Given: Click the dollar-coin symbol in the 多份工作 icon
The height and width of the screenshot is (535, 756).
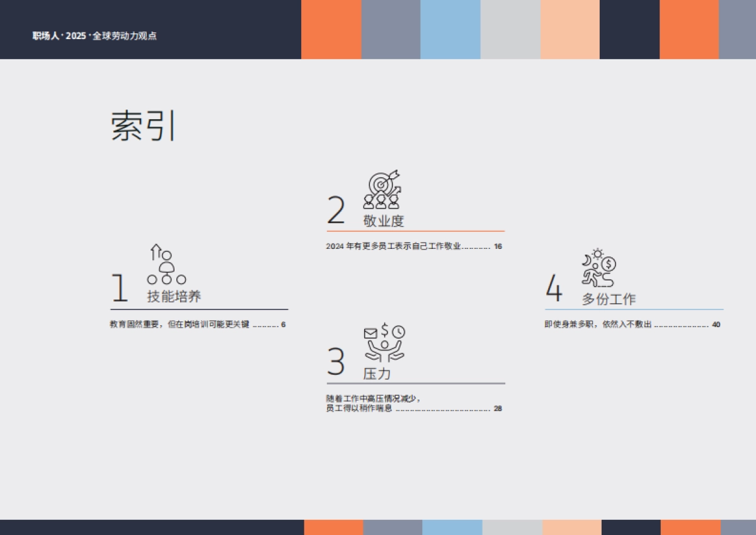Looking at the screenshot, I should point(609,264).
